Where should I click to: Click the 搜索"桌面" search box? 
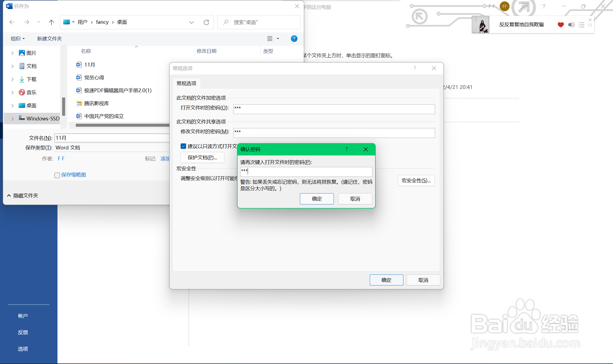(259, 22)
